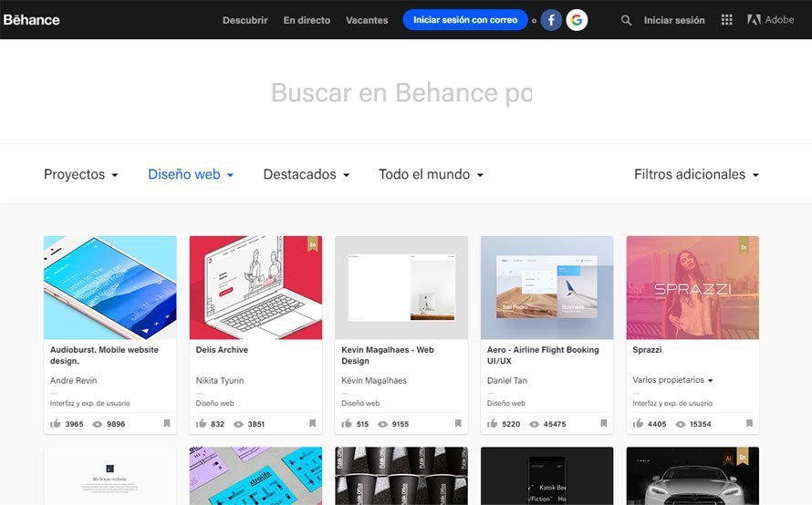The image size is (812, 505).
Task: Open author Nikita Tyurin's profile
Action: [x=220, y=380]
